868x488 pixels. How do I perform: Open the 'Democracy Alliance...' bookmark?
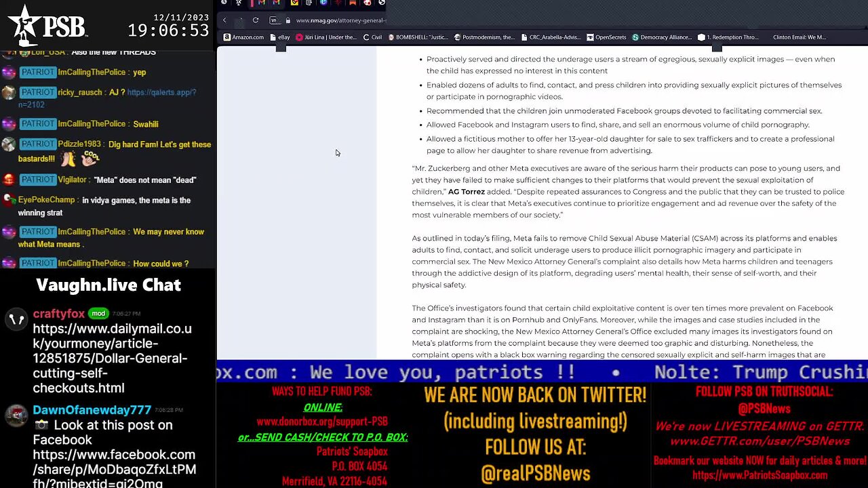point(662,37)
